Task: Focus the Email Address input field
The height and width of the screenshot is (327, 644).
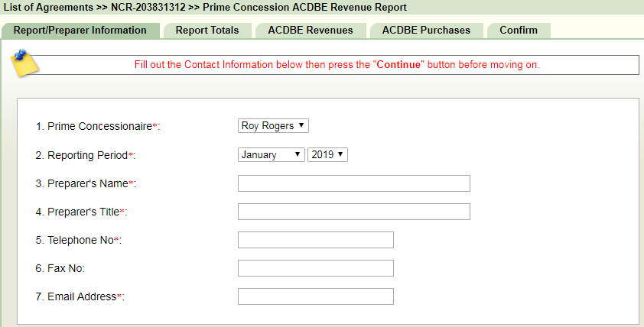Action: coord(315,296)
